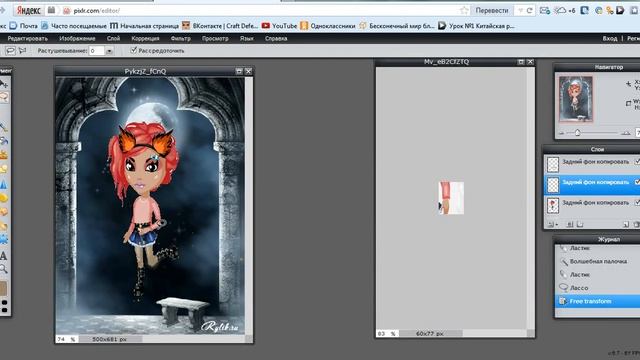640x360 pixels.
Task: Choose the freehand lasso mode icon
Action: click(11, 51)
